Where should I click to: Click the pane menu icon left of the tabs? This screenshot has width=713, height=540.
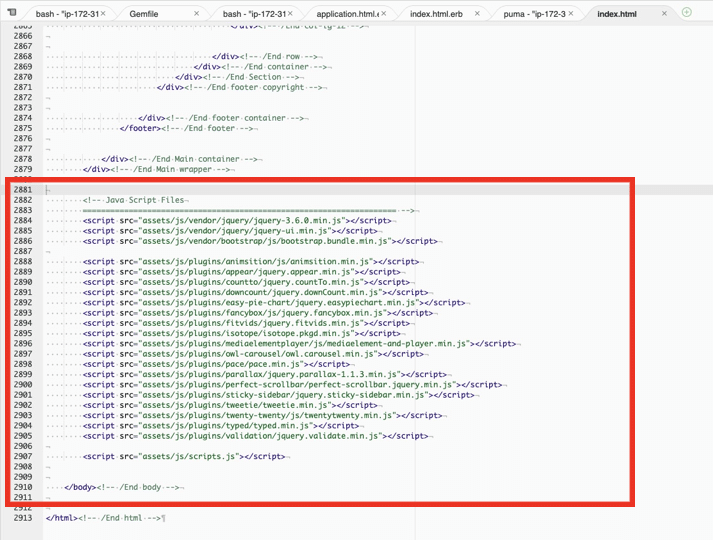(12, 12)
